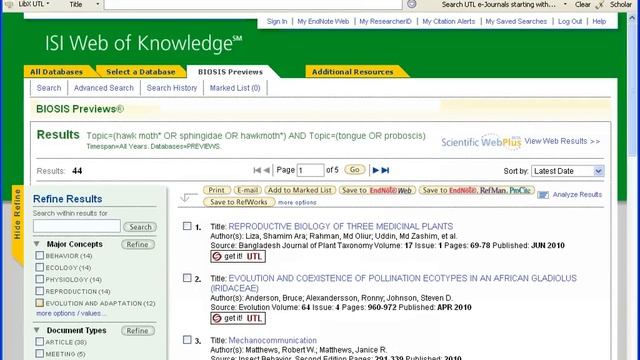640x360 pixels.
Task: Open Advanced Search sub-tab
Action: [104, 88]
